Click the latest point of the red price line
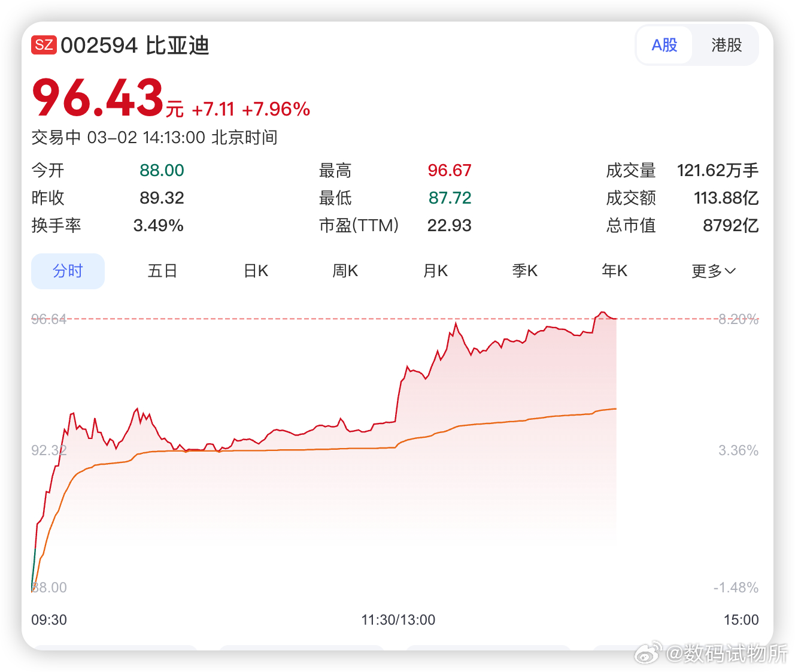This screenshot has width=795, height=672. [x=616, y=319]
